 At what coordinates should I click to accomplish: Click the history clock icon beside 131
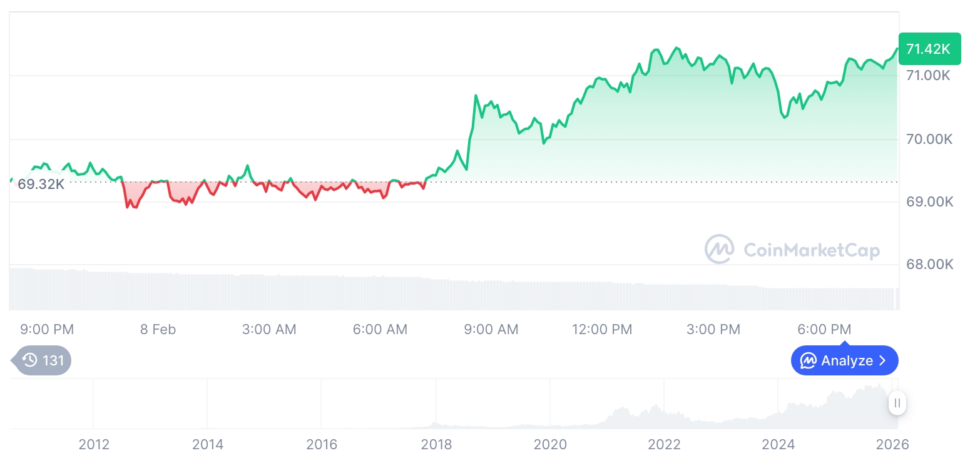[29, 360]
